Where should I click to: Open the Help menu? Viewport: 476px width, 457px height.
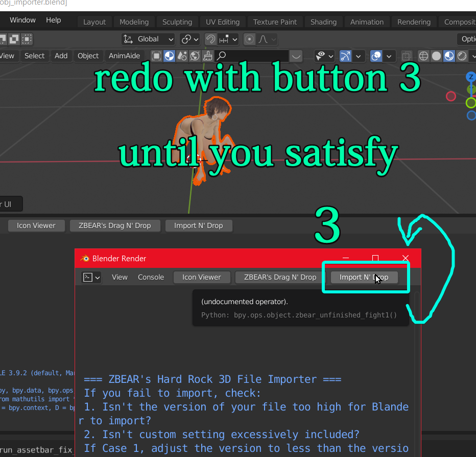tap(54, 20)
